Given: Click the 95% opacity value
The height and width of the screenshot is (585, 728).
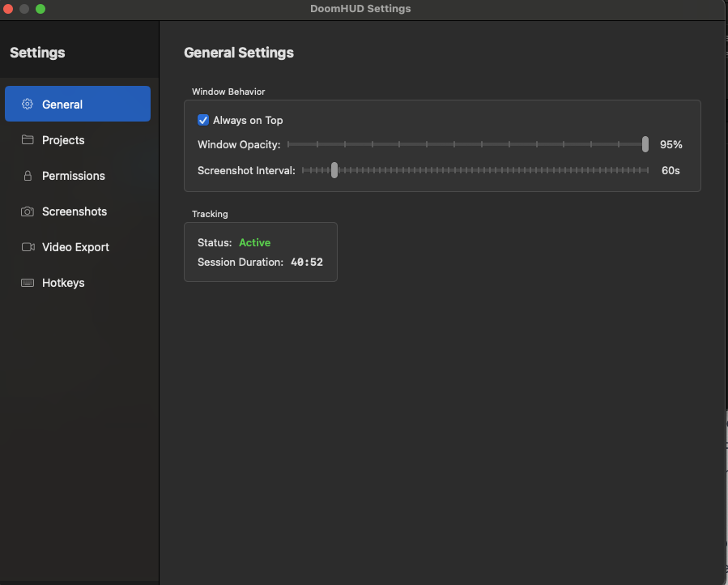Looking at the screenshot, I should click(671, 144).
